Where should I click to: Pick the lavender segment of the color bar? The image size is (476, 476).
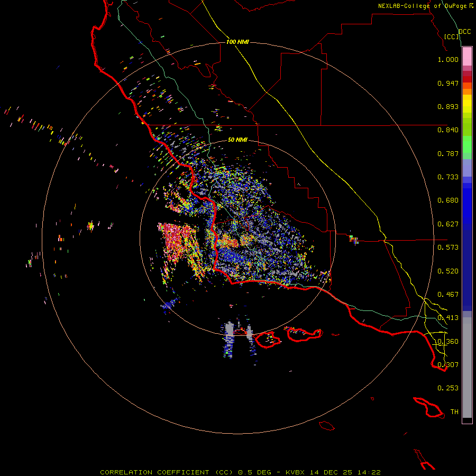(467, 168)
